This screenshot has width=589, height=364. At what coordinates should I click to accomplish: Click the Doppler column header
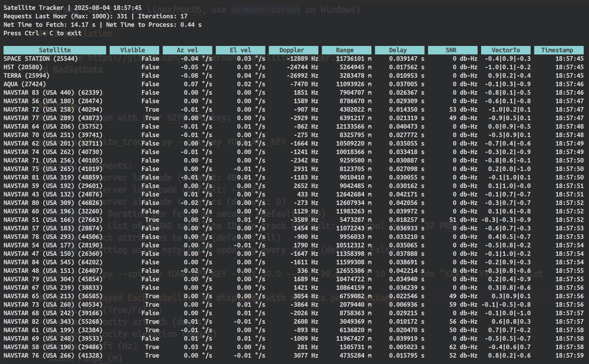point(294,50)
